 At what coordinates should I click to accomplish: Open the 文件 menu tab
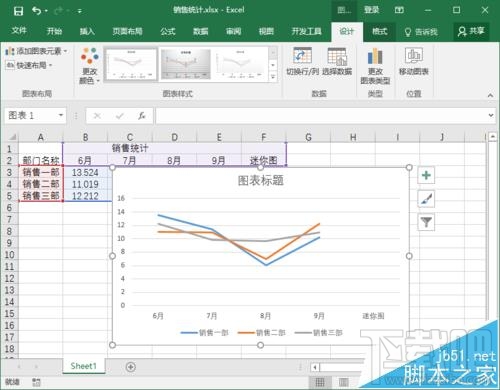point(19,31)
